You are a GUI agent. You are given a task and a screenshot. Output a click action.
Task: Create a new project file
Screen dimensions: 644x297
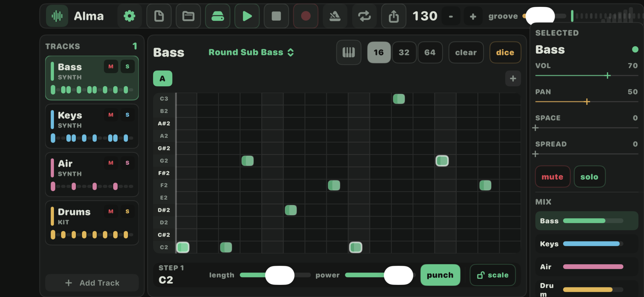pyautogui.click(x=159, y=16)
